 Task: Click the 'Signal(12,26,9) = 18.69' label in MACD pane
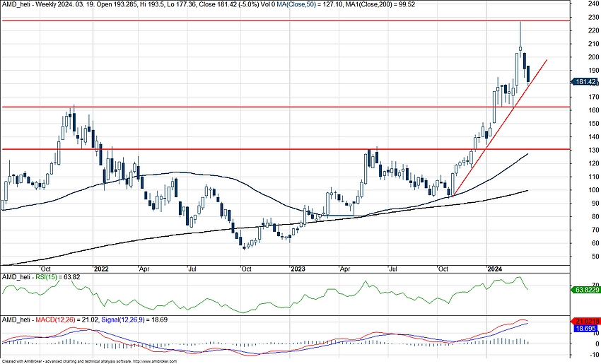coord(134,319)
